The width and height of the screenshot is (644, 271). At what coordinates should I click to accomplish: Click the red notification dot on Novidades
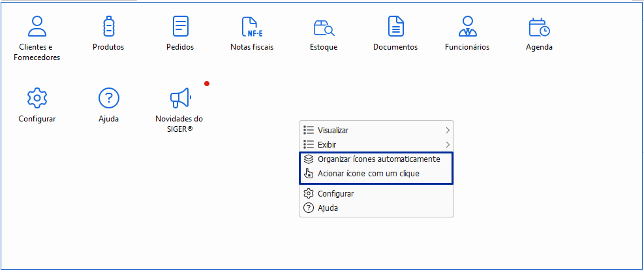[x=207, y=84]
